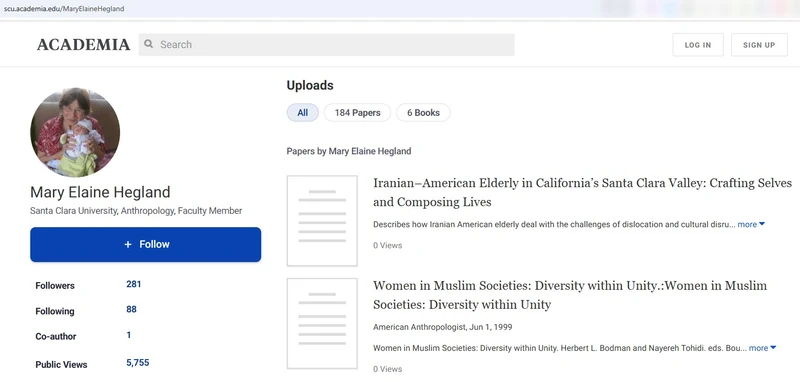Click the Uploads heading
Screen dimensions: 800x382
pos(310,85)
